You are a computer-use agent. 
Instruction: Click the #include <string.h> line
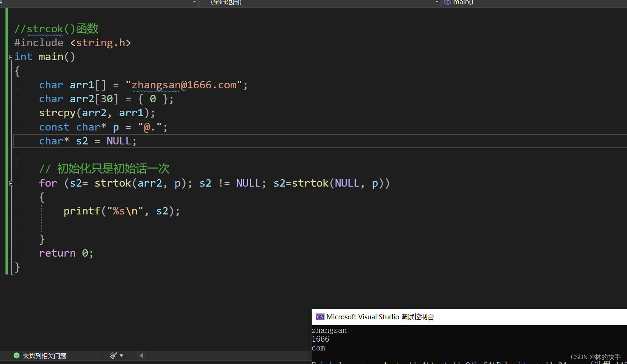pyautogui.click(x=73, y=43)
